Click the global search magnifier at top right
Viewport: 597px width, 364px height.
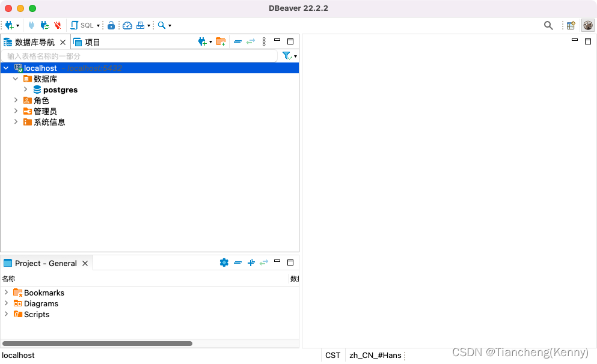click(548, 25)
